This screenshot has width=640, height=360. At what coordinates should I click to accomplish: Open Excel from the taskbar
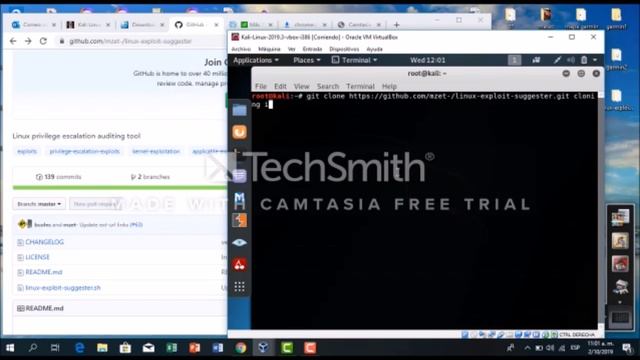(171, 348)
